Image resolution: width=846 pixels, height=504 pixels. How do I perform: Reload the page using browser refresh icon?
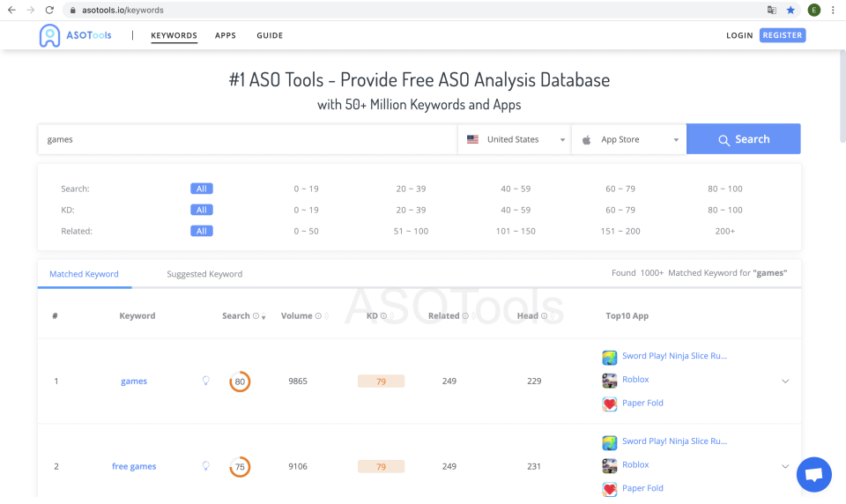click(49, 11)
